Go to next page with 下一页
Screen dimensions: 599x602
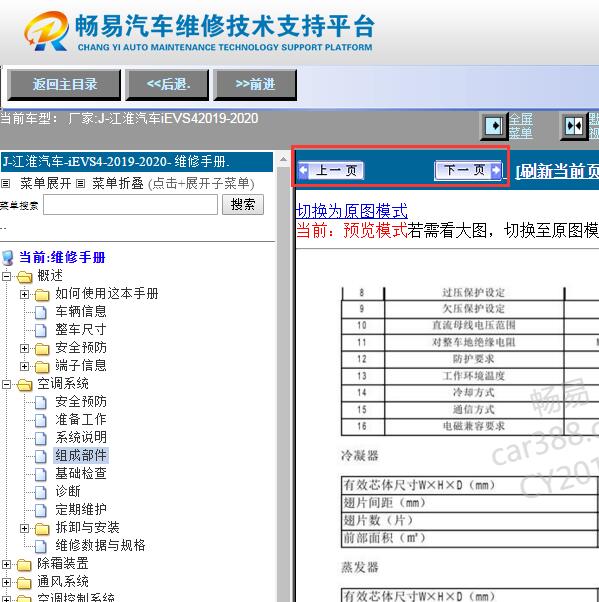[468, 170]
